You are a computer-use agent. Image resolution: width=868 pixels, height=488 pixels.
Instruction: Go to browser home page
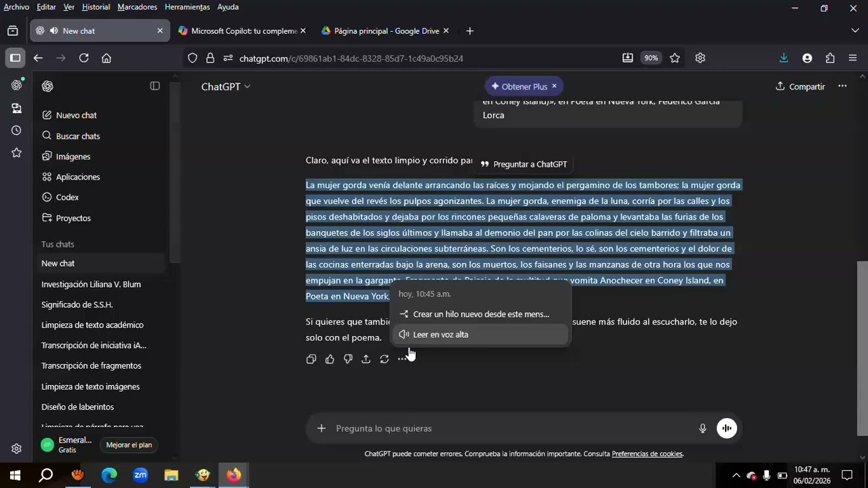(106, 58)
